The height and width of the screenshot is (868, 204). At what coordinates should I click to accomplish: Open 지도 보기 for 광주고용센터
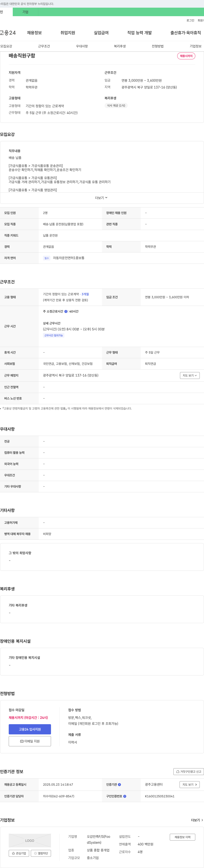190,784
